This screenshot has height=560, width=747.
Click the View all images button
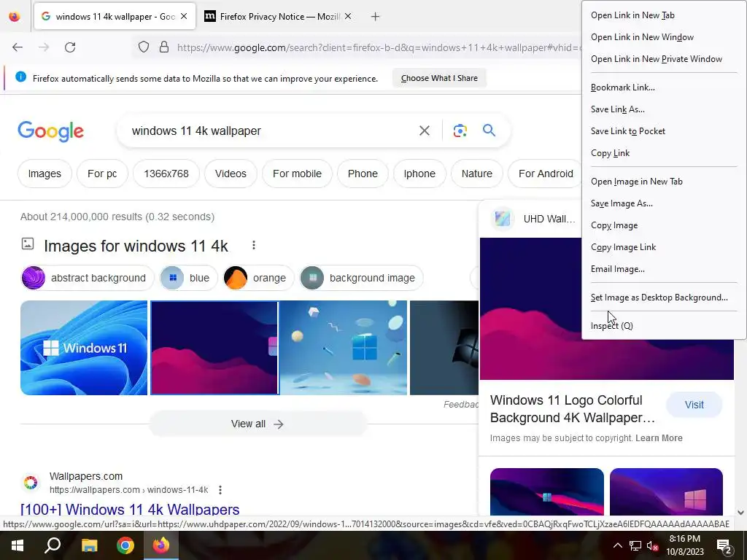point(258,424)
